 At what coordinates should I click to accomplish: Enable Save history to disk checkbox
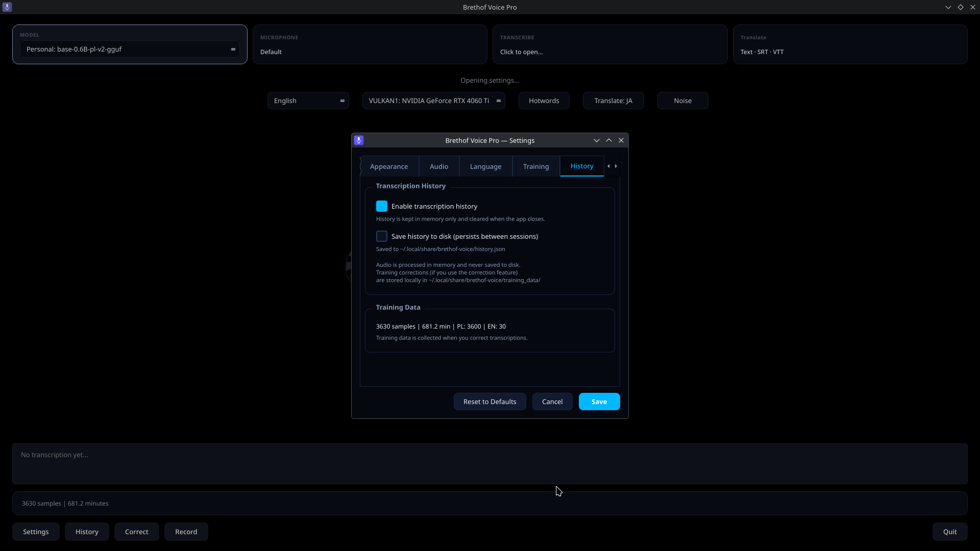tap(382, 236)
